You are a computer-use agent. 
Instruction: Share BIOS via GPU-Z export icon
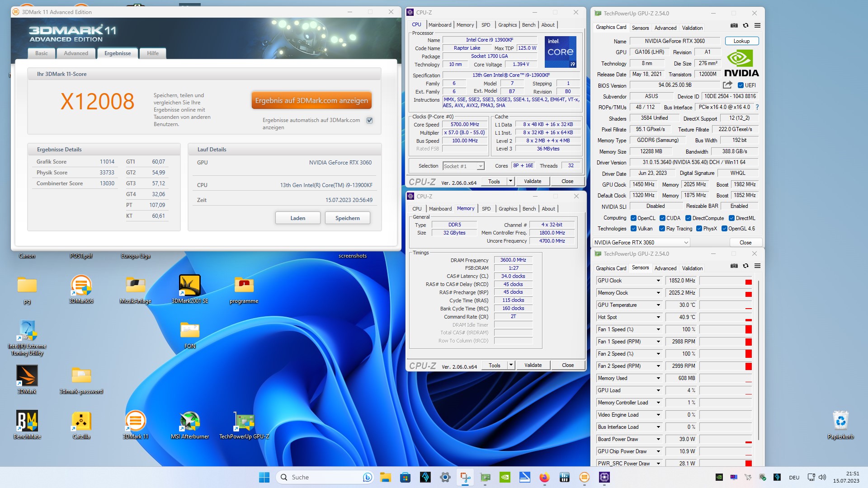(x=727, y=85)
